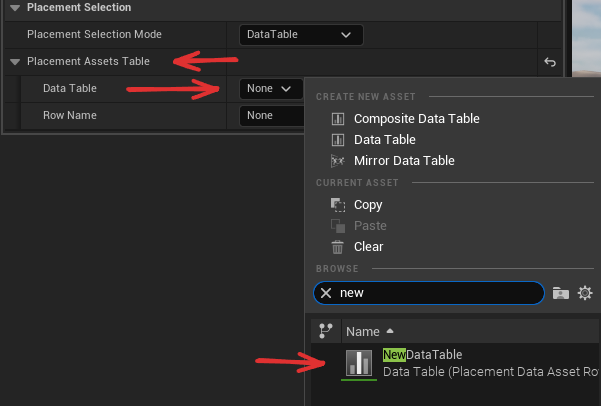Open asset picker settings gear
This screenshot has height=406, width=601.
point(586,293)
